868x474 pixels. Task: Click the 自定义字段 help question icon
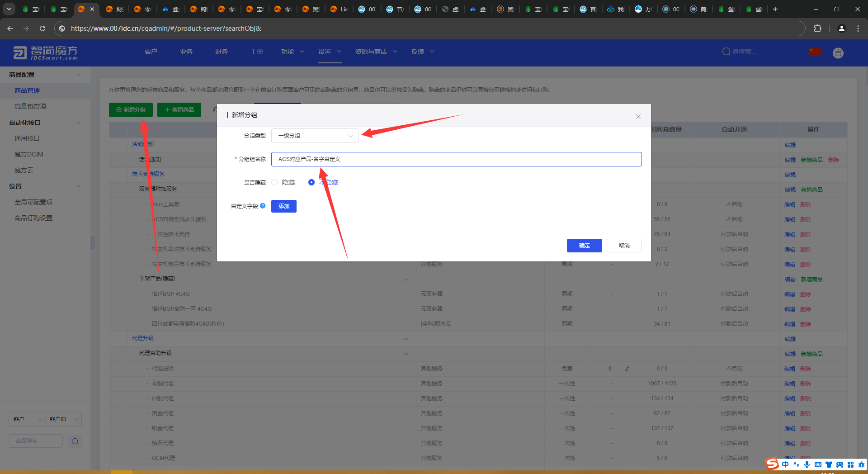click(263, 206)
